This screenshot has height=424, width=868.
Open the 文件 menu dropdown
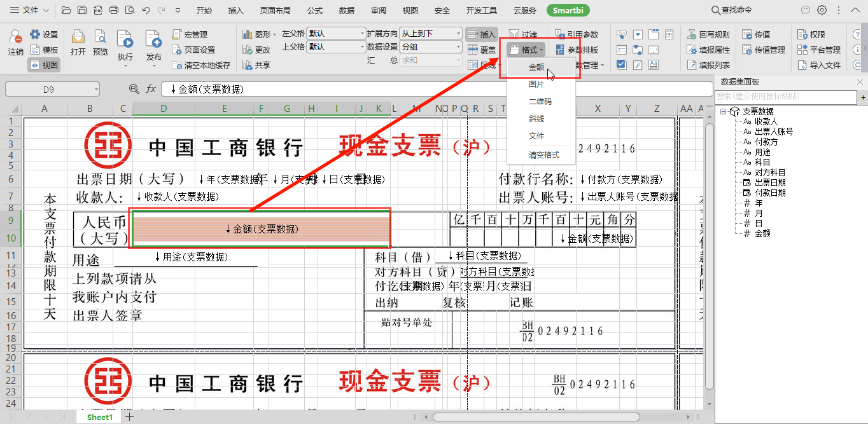click(x=31, y=10)
